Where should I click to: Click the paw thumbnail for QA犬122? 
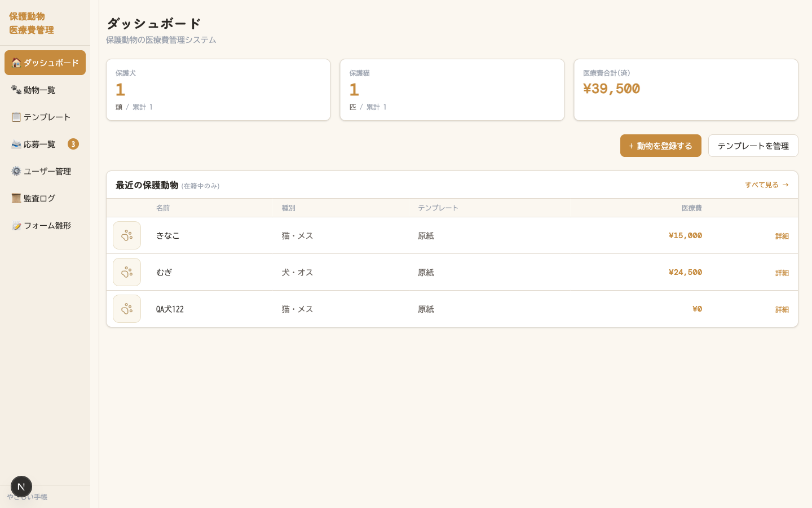127,309
